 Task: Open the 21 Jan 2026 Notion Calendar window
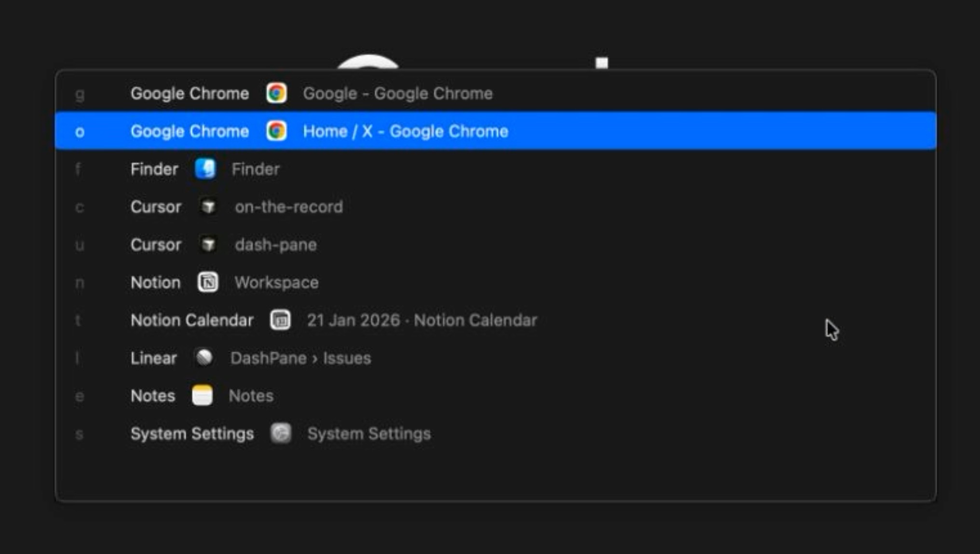(x=422, y=320)
